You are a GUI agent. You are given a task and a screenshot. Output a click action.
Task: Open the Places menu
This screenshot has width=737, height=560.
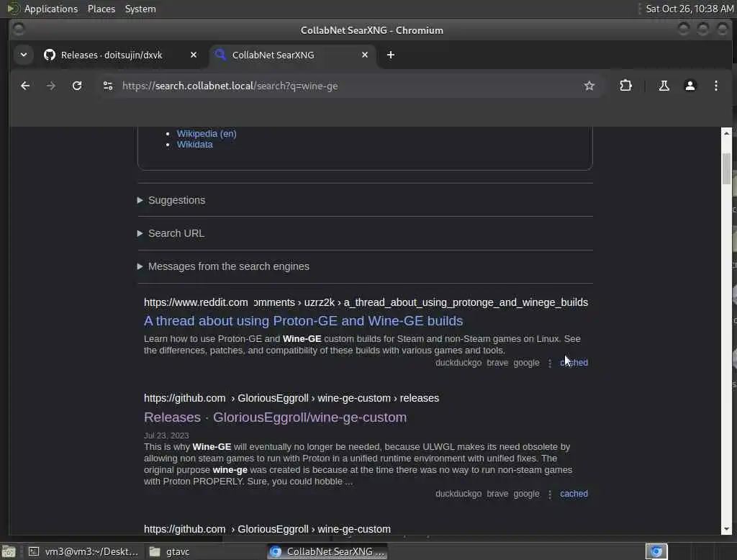point(101,9)
